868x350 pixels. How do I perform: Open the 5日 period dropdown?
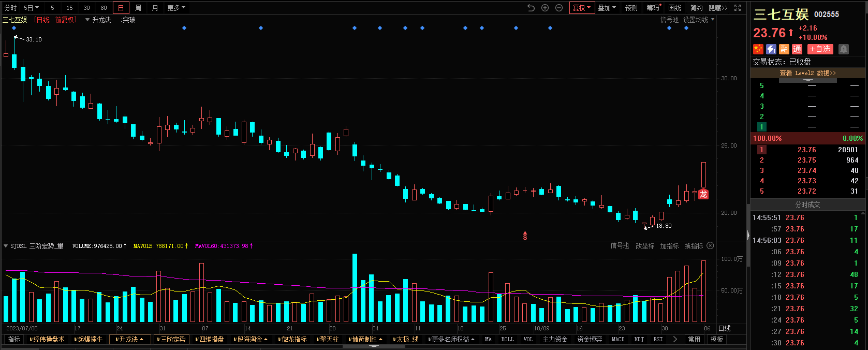[31, 8]
